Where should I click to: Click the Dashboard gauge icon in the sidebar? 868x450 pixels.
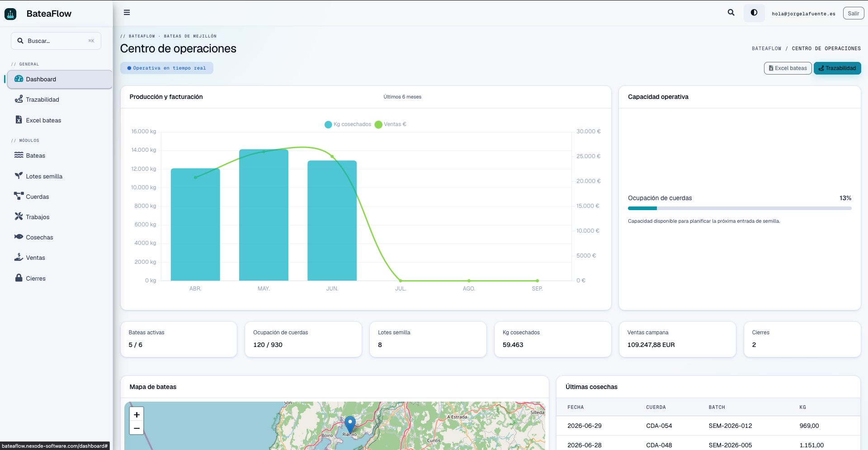19,79
